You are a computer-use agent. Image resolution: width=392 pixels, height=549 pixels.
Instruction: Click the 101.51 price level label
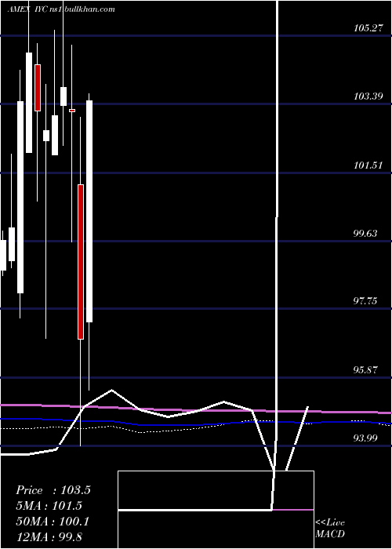tap(368, 165)
